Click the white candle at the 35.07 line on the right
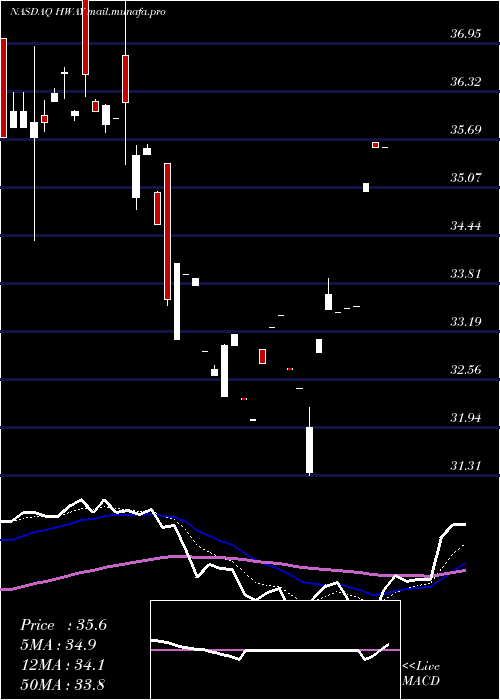The height and width of the screenshot is (700, 500). pyautogui.click(x=366, y=188)
